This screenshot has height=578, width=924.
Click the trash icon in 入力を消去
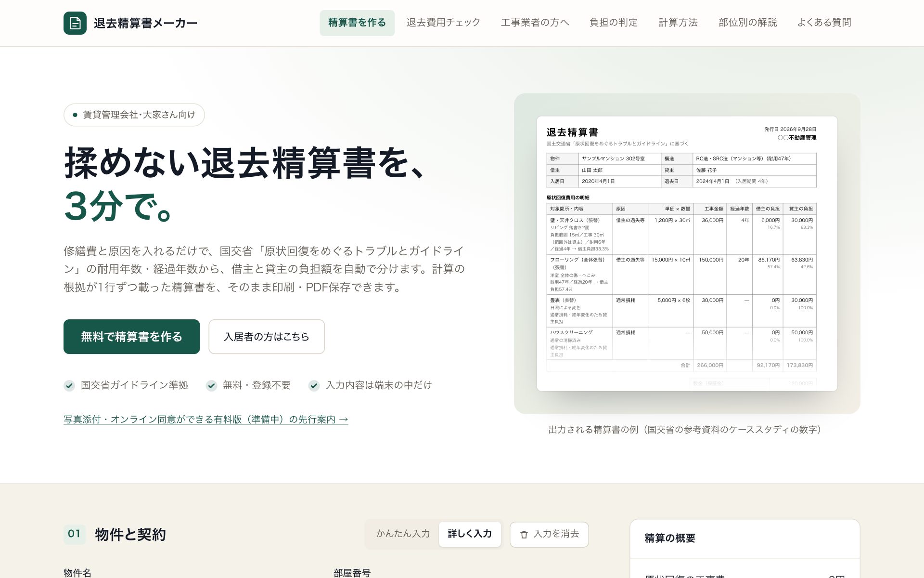(x=524, y=535)
